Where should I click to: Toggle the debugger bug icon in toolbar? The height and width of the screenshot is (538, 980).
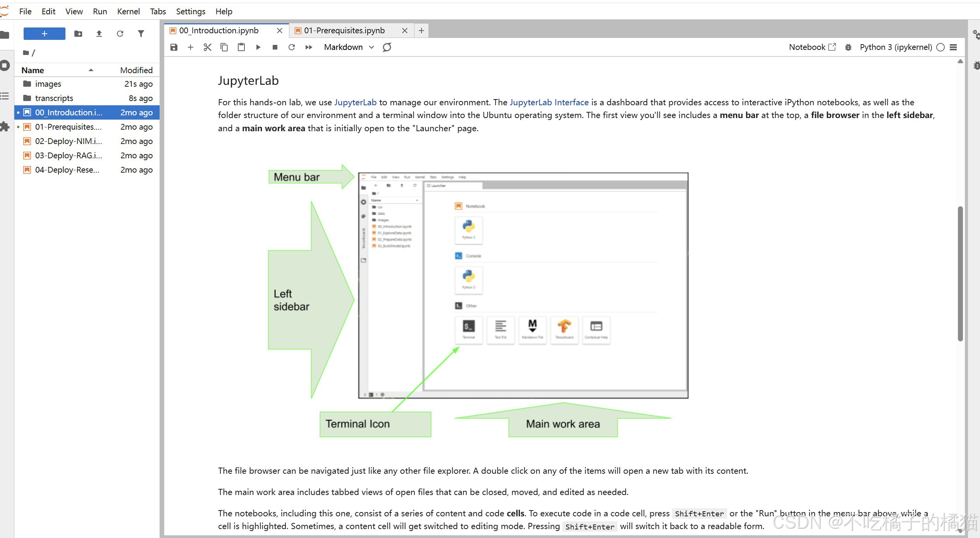848,47
